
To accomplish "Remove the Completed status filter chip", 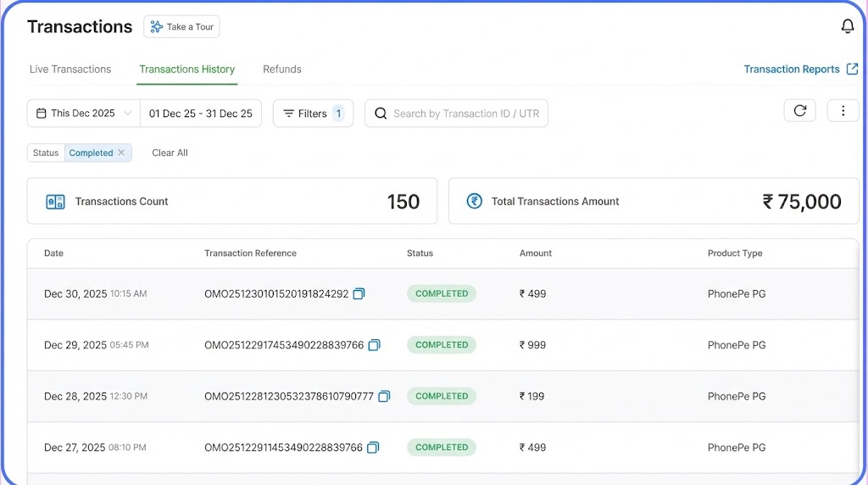I will [121, 153].
